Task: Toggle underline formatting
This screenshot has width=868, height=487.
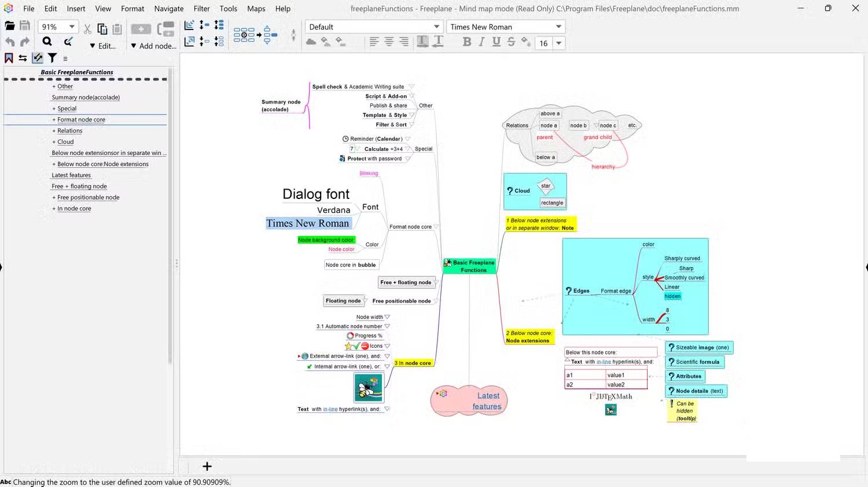Action: click(496, 42)
